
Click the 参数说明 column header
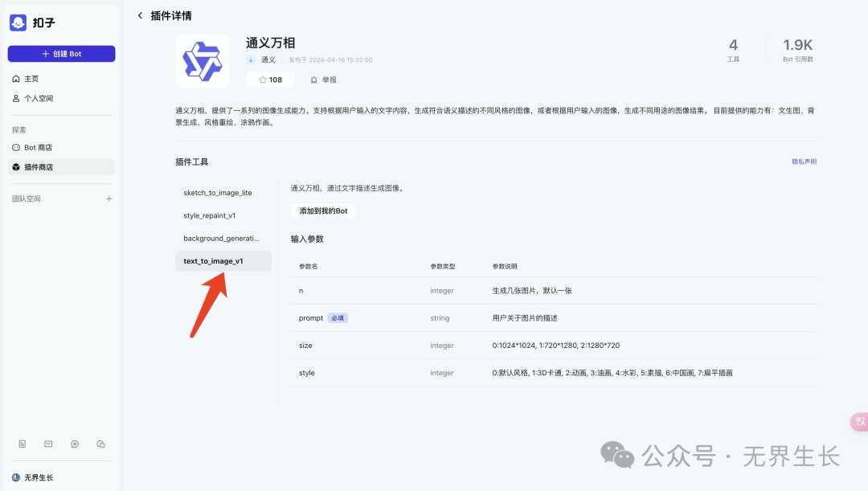click(505, 266)
